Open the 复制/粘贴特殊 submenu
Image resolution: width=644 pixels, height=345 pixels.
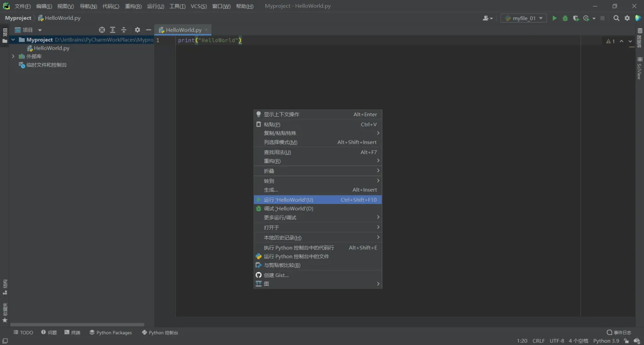pos(318,133)
